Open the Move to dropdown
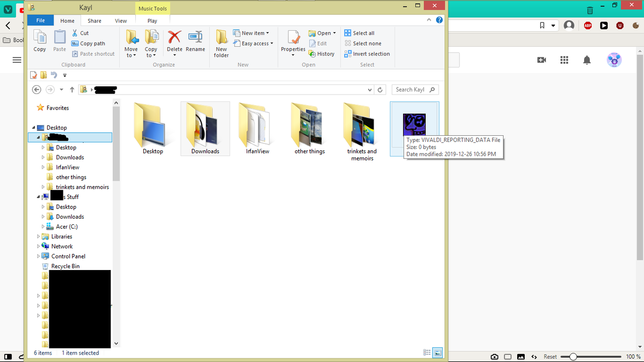This screenshot has height=362, width=644. click(x=131, y=52)
